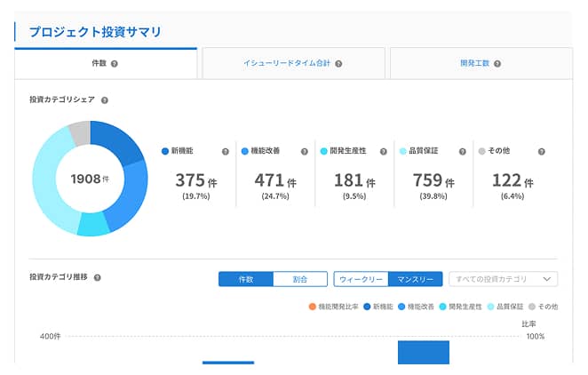Click the 122 件 value
Screen dimensions: 588x375
pos(513,180)
